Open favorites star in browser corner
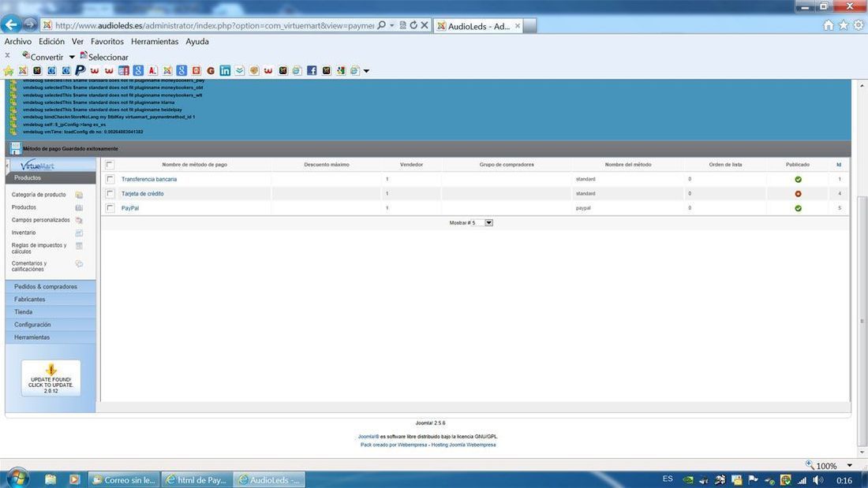 843,25
